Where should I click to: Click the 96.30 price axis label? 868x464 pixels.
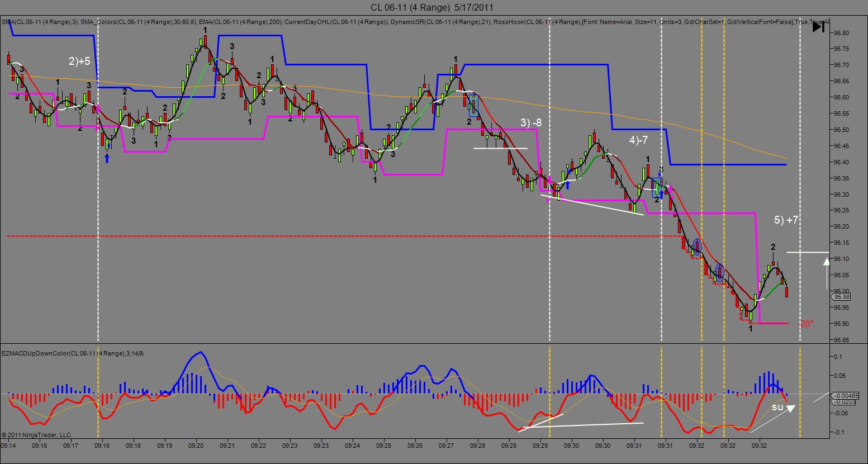tap(841, 195)
